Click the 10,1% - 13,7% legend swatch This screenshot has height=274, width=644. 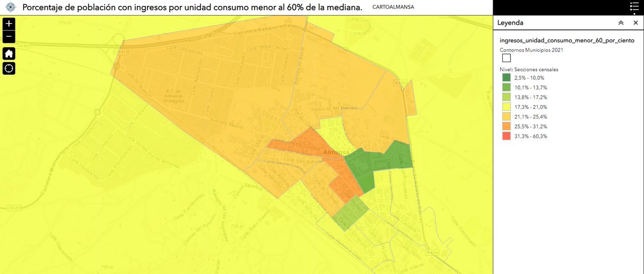(507, 87)
